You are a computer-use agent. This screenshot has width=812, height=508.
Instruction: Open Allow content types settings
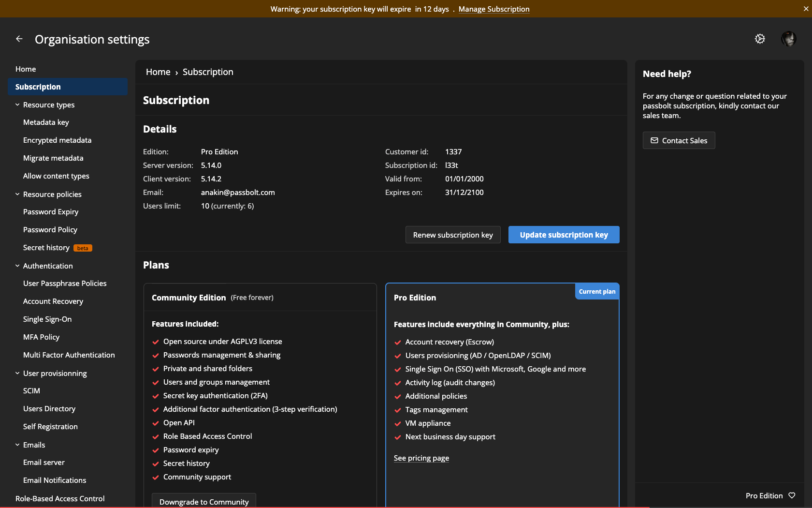(56, 176)
